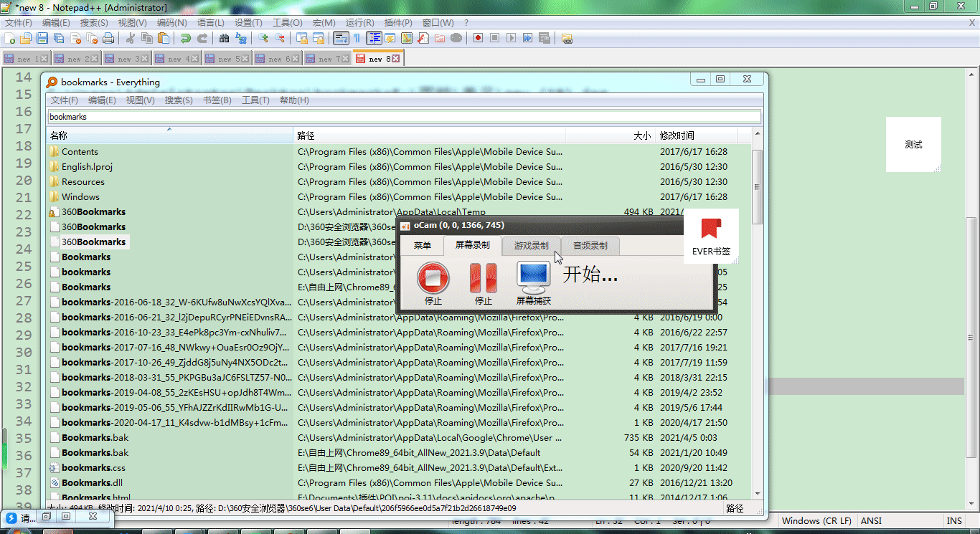Open Find with the binoculars icon
Viewport: 980px width, 534px height.
click(x=225, y=38)
